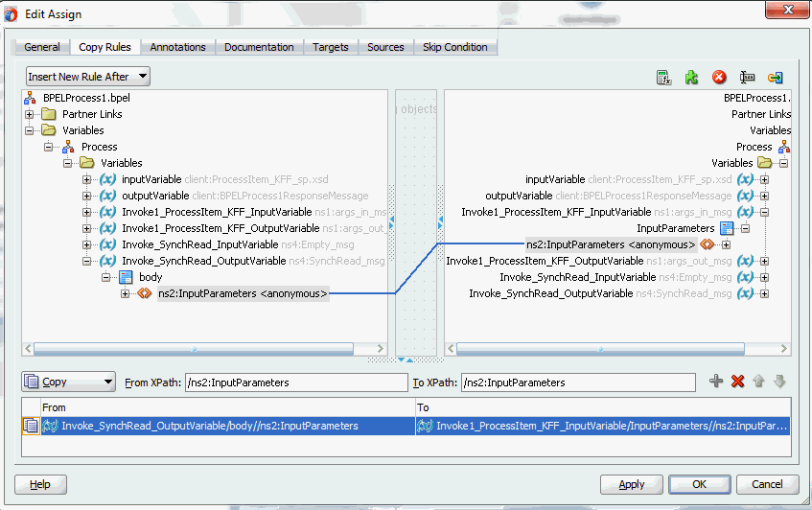Collapse the Process node in left tree
The width and height of the screenshot is (812, 510).
(x=48, y=147)
